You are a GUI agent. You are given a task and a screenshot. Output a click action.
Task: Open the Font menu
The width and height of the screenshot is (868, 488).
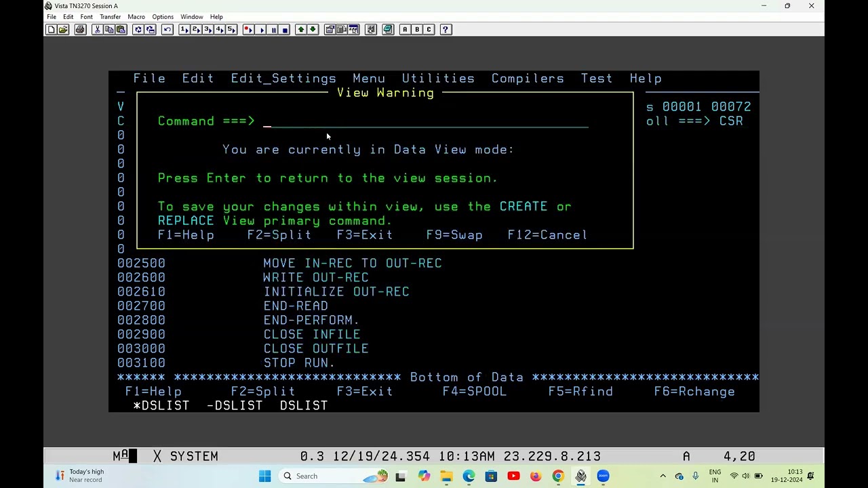(86, 17)
